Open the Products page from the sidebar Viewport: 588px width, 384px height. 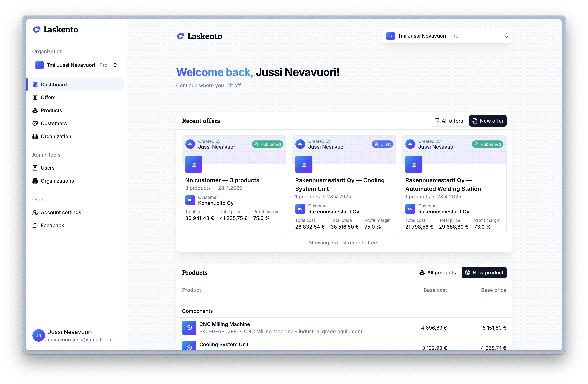[x=51, y=110]
